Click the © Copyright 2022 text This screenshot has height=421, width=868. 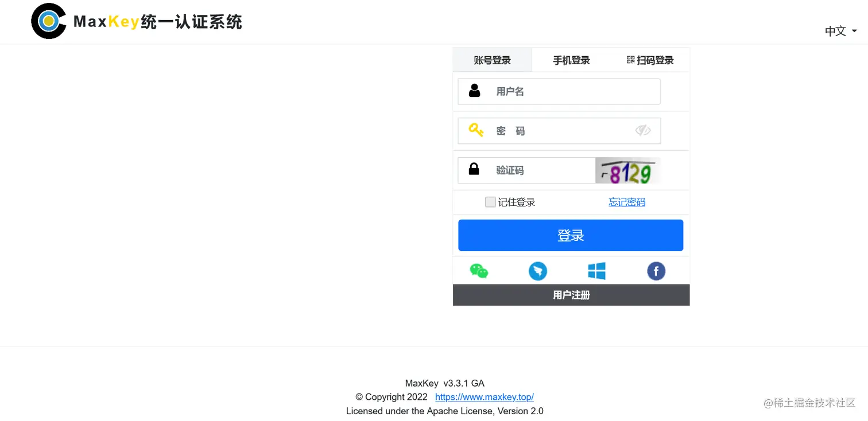(392, 397)
